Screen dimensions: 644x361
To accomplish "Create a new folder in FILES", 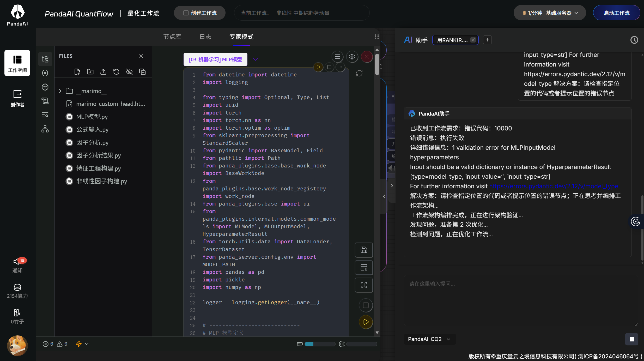I will [90, 72].
